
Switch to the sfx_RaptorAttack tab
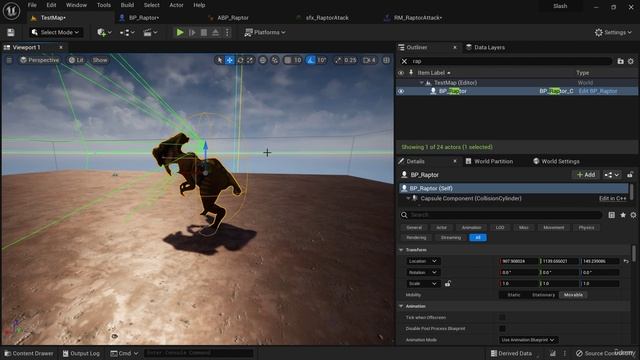tap(327, 18)
